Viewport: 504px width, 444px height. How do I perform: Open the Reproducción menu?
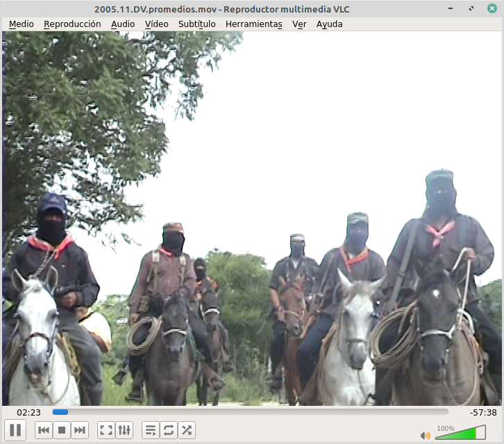[x=72, y=24]
